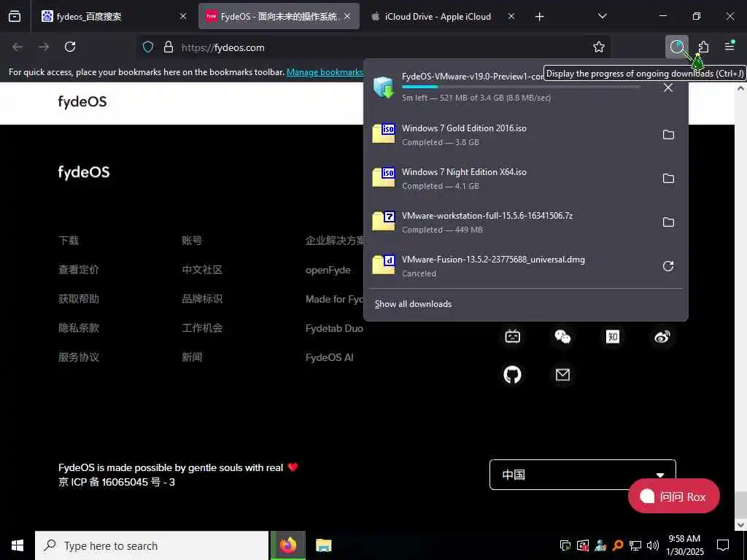
Task: Open the 品牌标识 footer link
Action: point(202,298)
